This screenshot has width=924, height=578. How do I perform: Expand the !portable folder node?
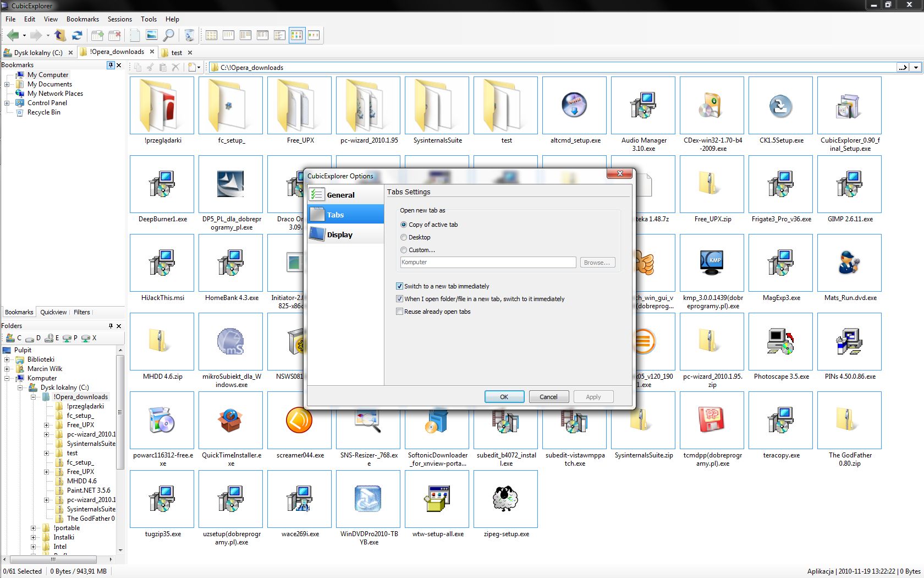pos(34,528)
